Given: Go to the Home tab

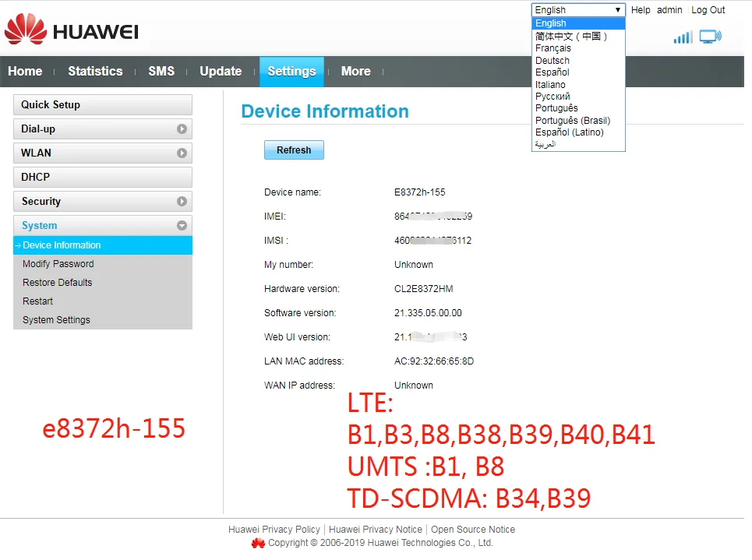Looking at the screenshot, I should click(x=26, y=72).
